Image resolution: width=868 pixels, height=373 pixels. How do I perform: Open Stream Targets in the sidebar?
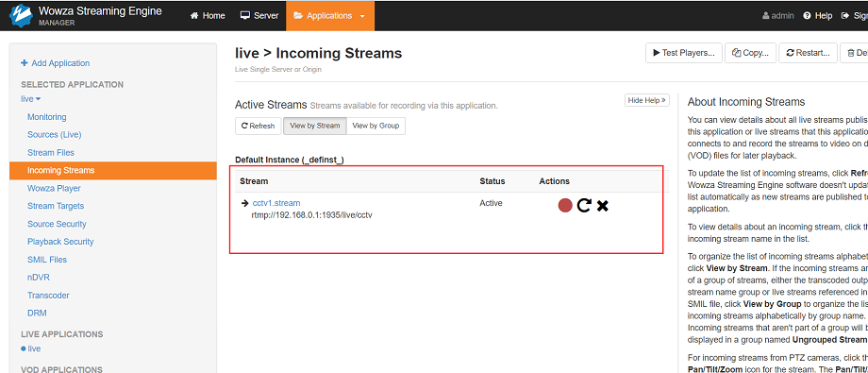(56, 206)
